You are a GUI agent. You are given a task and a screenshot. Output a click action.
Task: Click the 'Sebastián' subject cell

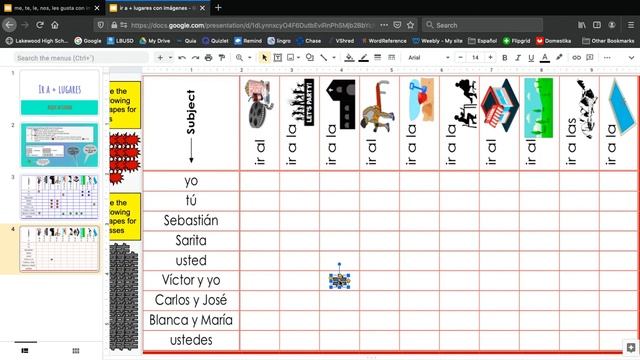pos(191,221)
